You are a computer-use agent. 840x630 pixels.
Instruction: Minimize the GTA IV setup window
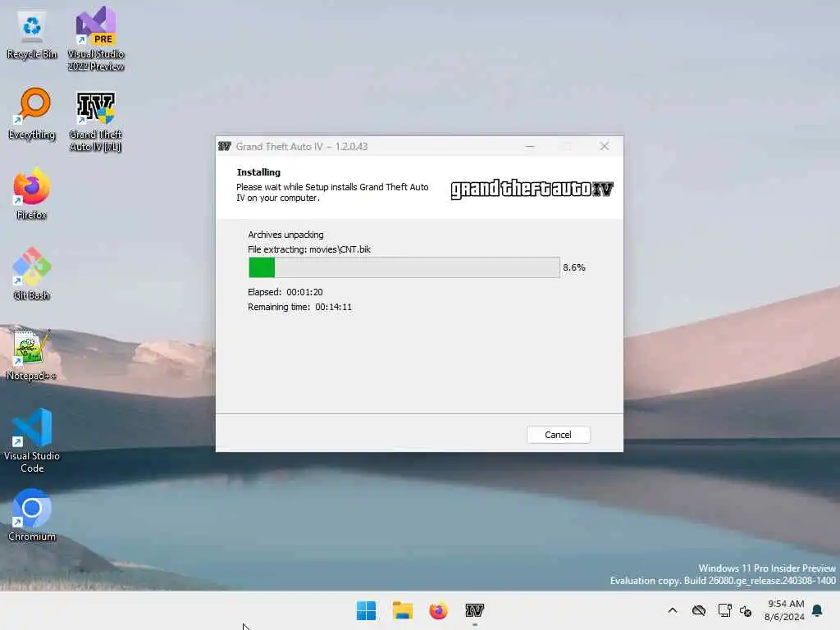tap(530, 146)
